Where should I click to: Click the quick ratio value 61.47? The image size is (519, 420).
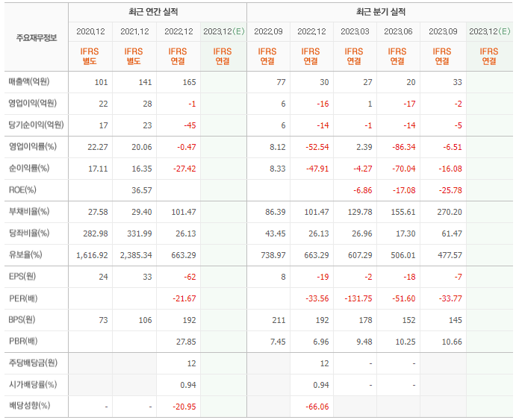[452, 233]
